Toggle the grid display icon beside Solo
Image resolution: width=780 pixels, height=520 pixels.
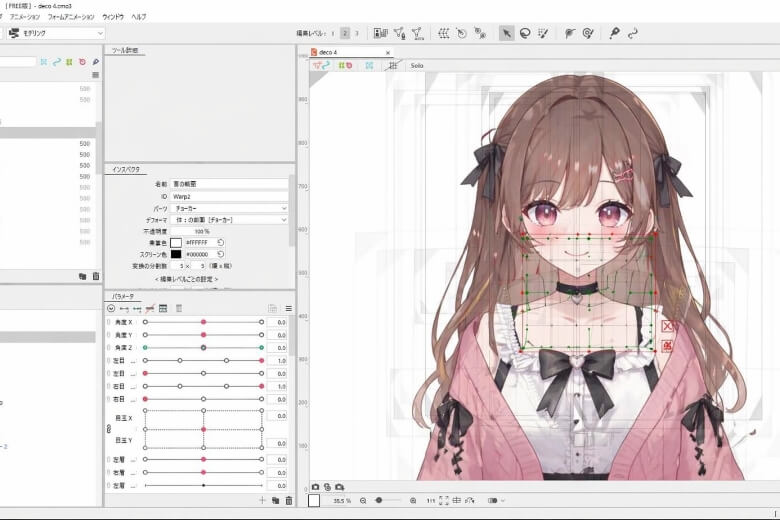click(x=393, y=66)
